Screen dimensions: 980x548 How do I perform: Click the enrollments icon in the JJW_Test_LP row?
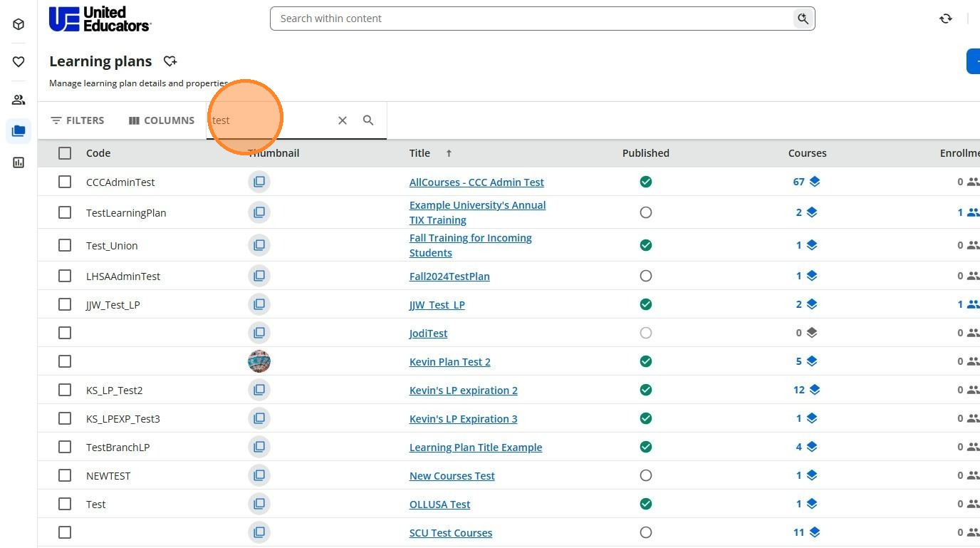tap(973, 304)
